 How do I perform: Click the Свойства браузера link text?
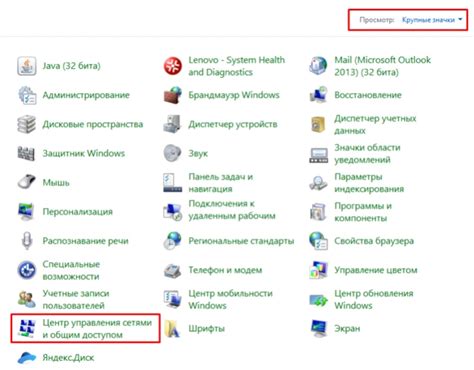pyautogui.click(x=374, y=241)
